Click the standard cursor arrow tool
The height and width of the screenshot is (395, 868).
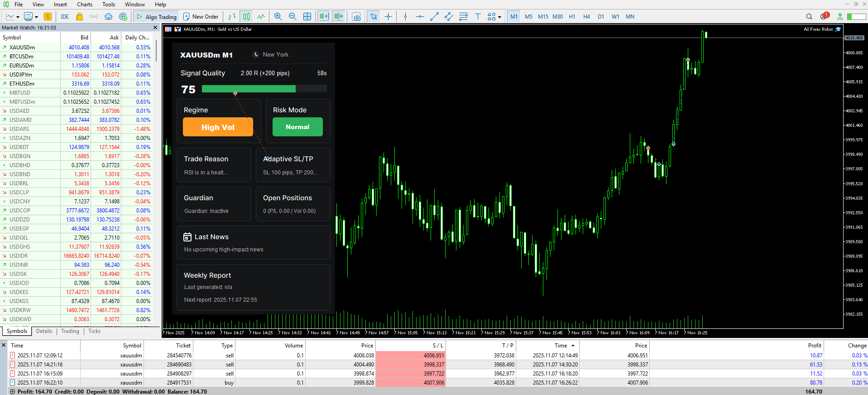coord(374,17)
